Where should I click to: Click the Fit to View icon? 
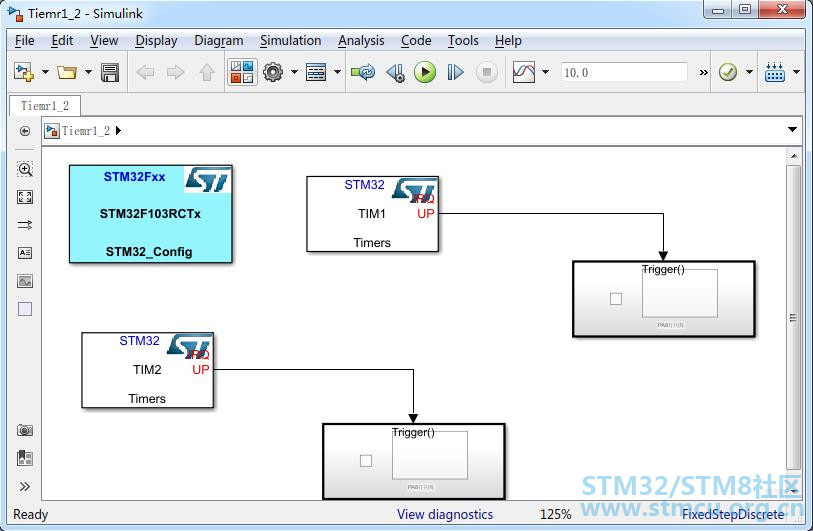[x=25, y=197]
